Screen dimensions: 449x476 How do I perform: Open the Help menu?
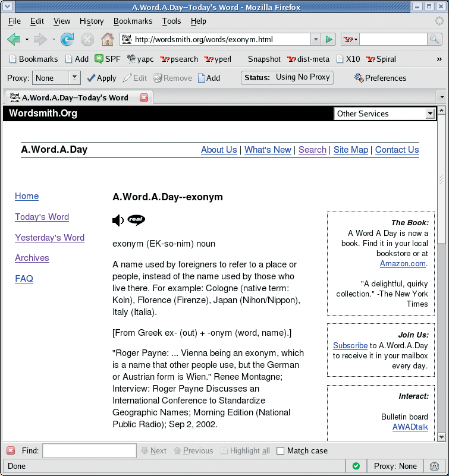coord(199,21)
